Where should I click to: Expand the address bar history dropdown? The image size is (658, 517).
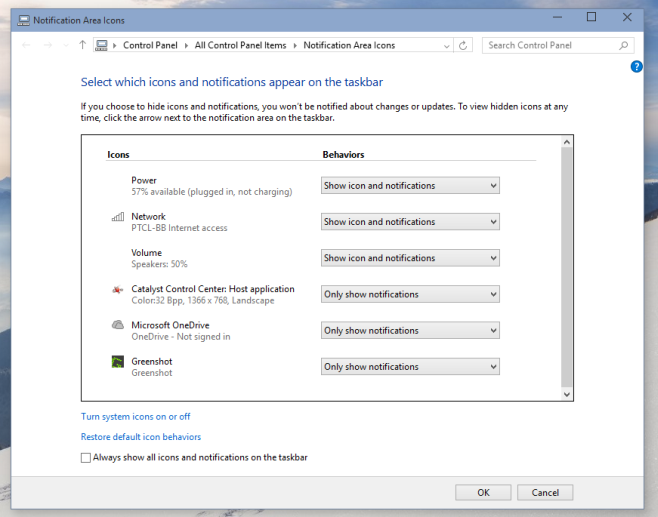click(446, 46)
